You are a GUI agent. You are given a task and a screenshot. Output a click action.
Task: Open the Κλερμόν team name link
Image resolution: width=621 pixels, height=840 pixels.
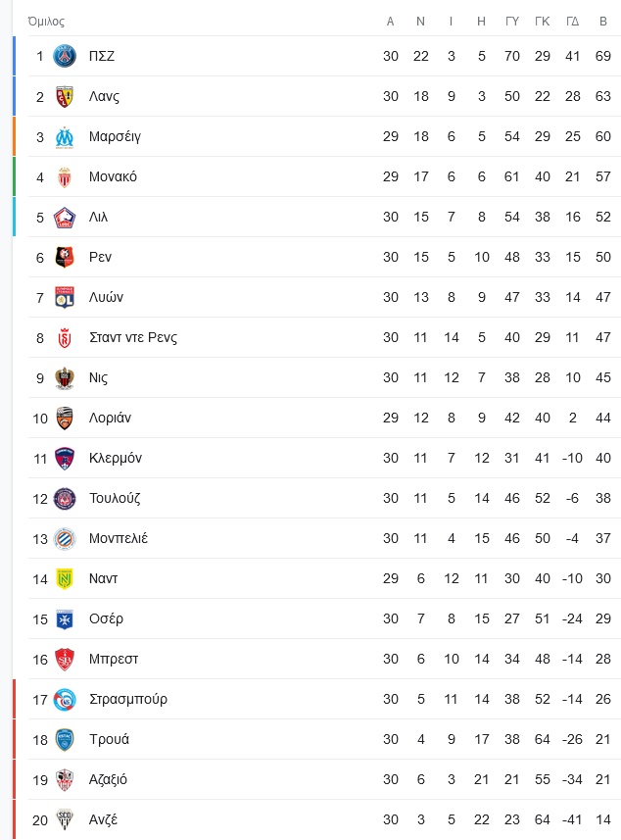[x=116, y=458]
